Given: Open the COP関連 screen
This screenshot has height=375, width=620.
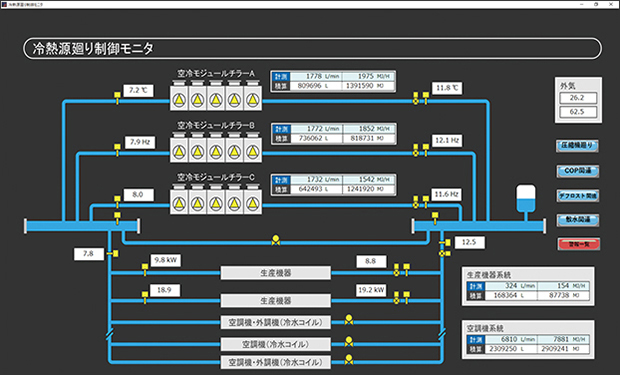Looking at the screenshot, I should pyautogui.click(x=577, y=170).
